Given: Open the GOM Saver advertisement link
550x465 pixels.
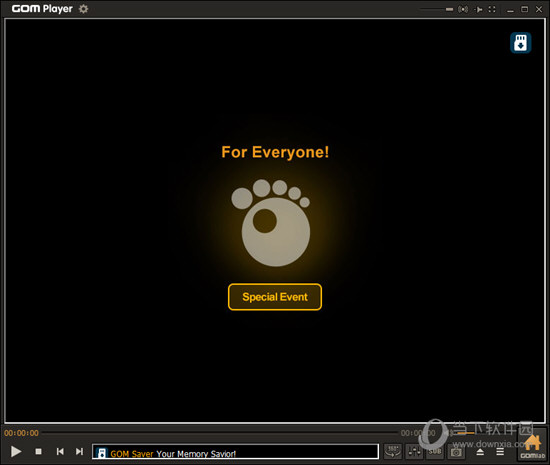Looking at the screenshot, I should coord(235,452).
